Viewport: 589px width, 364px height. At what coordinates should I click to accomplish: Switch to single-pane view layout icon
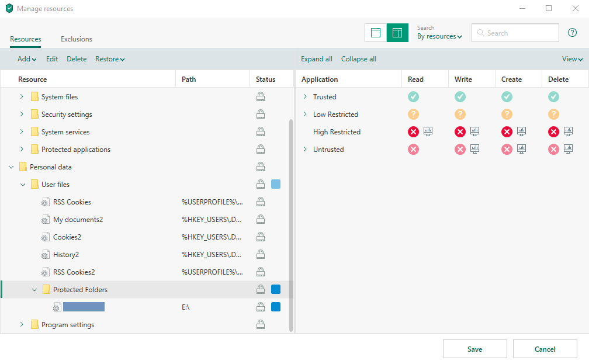pos(376,33)
